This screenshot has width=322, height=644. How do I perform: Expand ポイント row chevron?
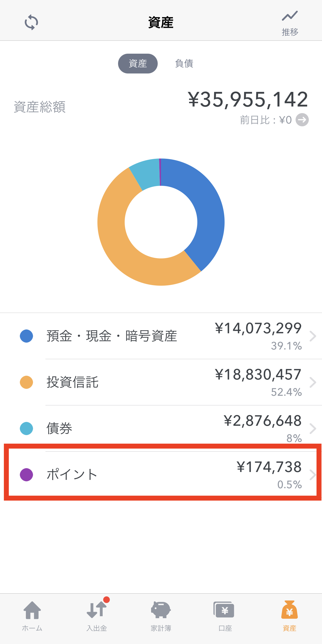(313, 475)
